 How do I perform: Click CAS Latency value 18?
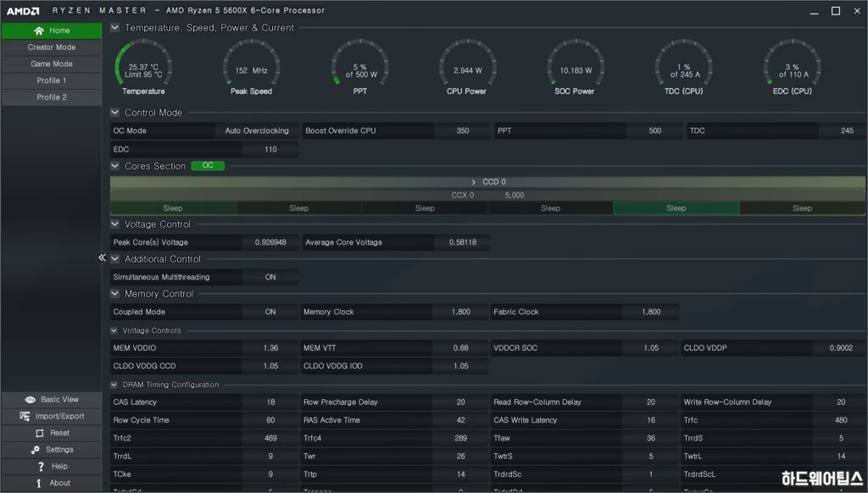270,402
